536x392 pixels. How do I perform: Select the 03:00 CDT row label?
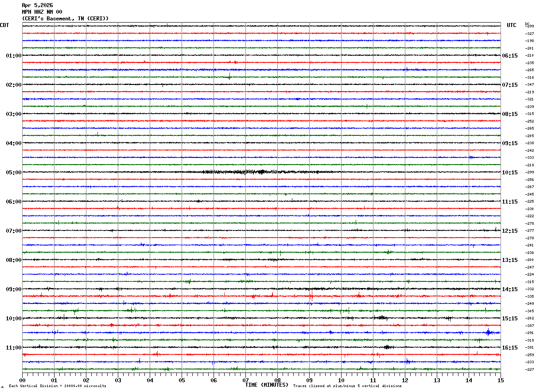14,114
